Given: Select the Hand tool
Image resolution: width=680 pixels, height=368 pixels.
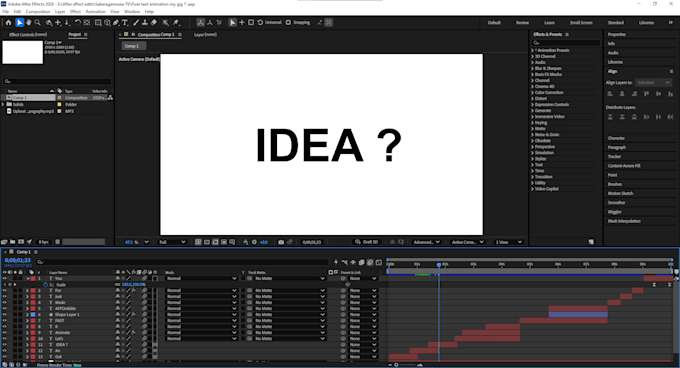Looking at the screenshot, I should click(x=29, y=23).
